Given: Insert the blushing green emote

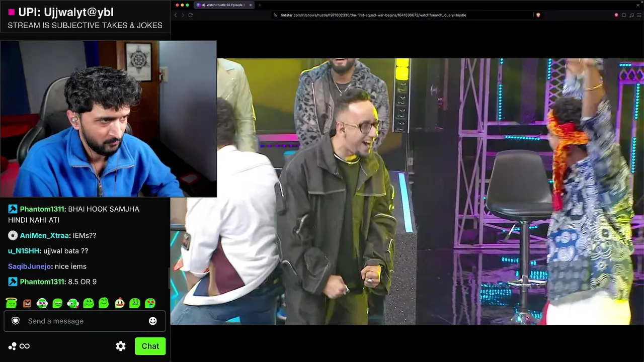Looking at the screenshot, I should click(135, 303).
